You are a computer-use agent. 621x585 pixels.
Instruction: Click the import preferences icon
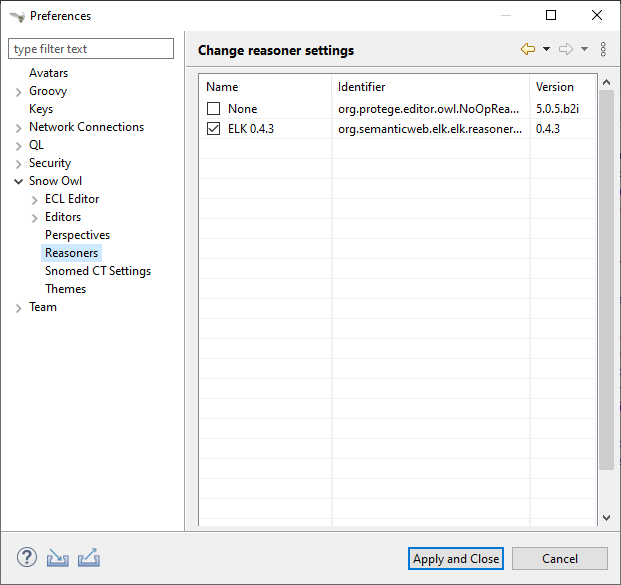point(57,558)
